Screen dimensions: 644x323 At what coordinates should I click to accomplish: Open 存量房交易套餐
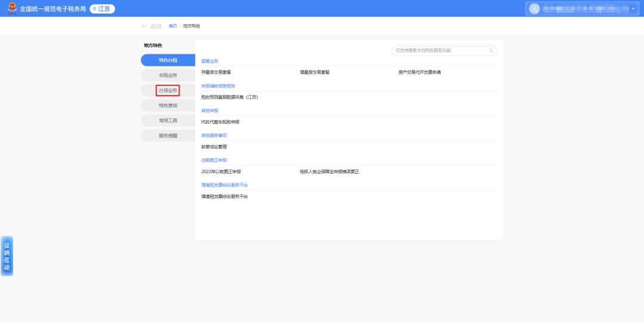(216, 72)
